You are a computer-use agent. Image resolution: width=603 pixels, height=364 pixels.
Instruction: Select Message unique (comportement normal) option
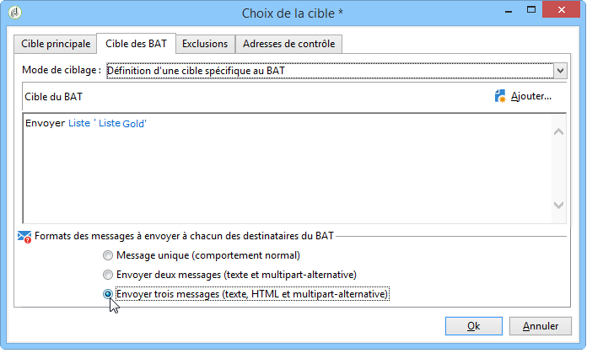pyautogui.click(x=108, y=255)
